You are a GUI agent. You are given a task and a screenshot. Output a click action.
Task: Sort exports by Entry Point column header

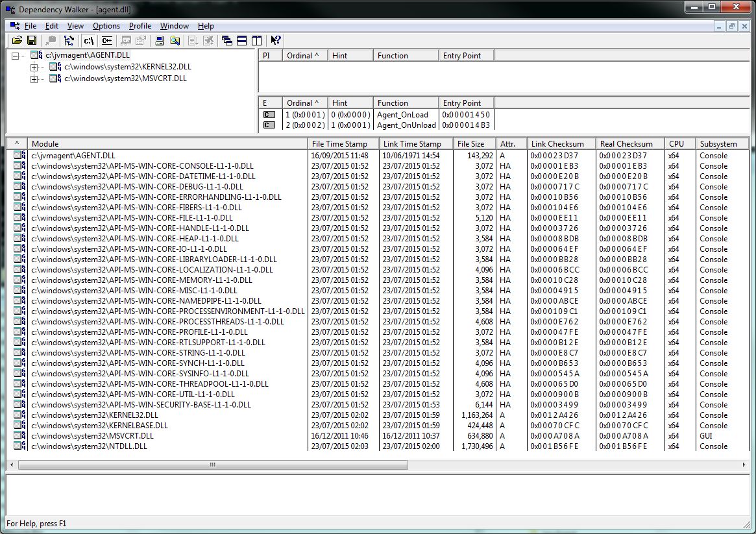point(466,103)
